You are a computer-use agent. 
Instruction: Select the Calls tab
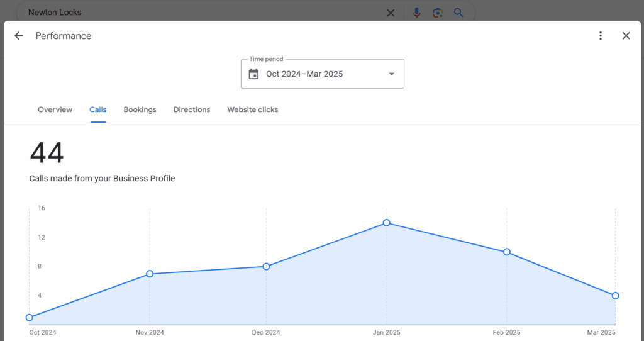97,109
